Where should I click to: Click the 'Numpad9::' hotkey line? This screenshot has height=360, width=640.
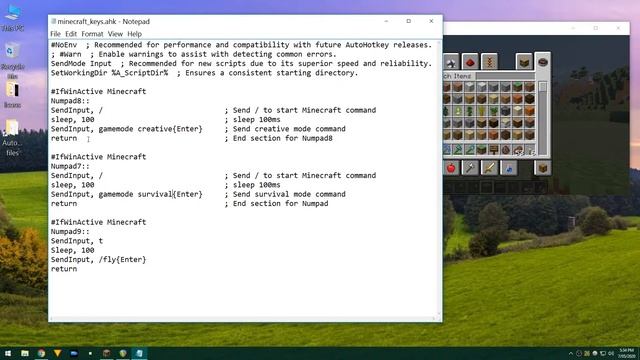[x=70, y=231]
